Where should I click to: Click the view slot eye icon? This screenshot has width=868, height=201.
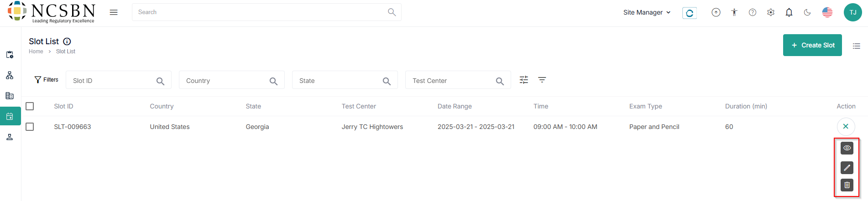tap(847, 148)
